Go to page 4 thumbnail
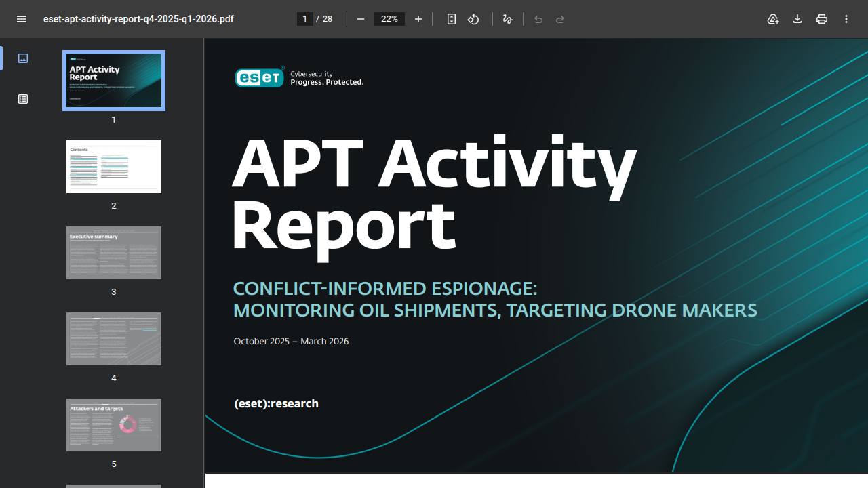The image size is (868, 488). [x=114, y=339]
